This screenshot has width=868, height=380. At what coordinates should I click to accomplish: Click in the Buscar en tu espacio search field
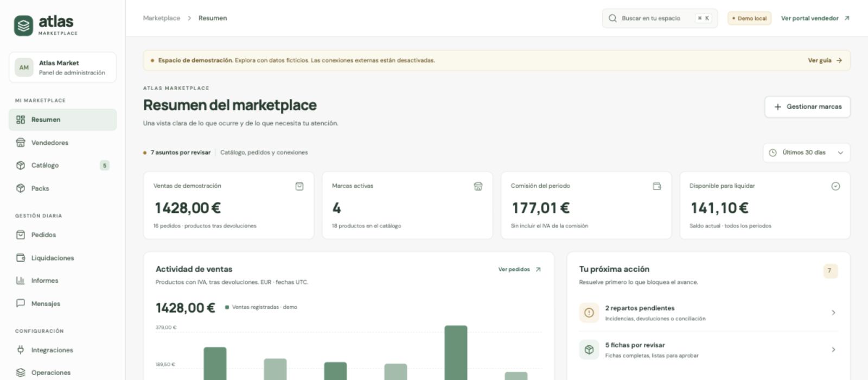click(660, 18)
